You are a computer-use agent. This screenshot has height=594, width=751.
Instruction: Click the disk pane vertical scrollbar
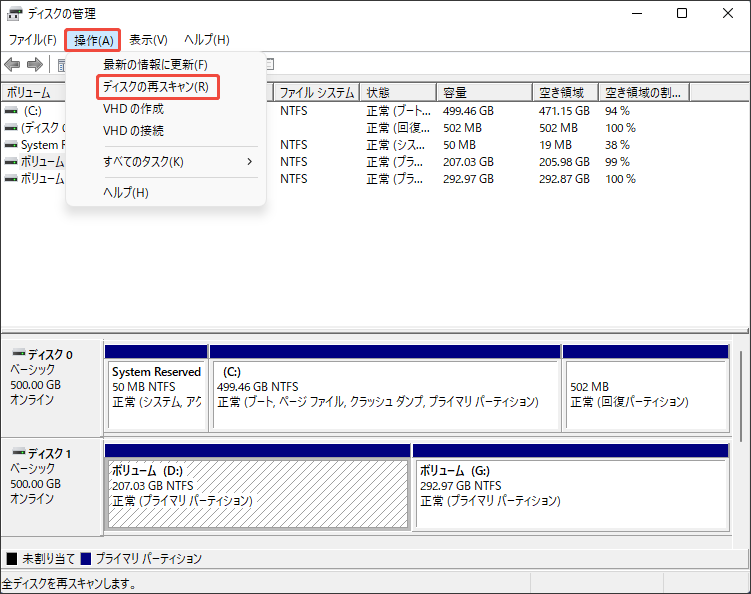pos(741,397)
